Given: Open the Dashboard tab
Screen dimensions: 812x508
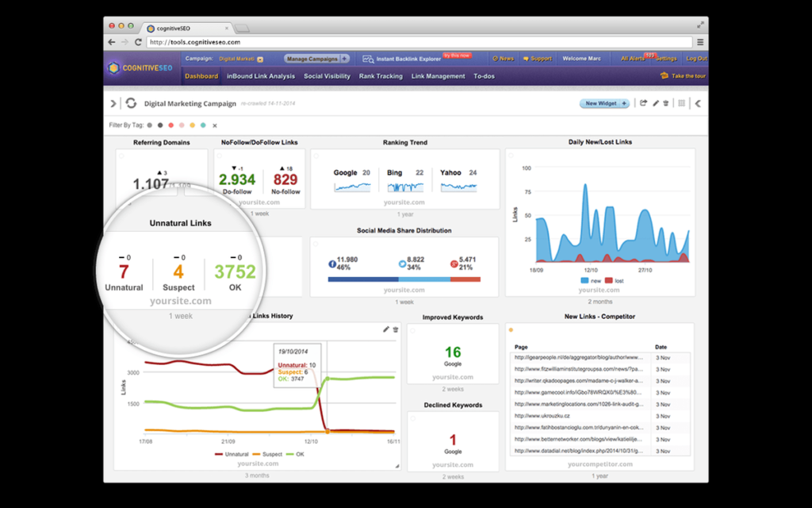Looking at the screenshot, I should click(x=201, y=76).
